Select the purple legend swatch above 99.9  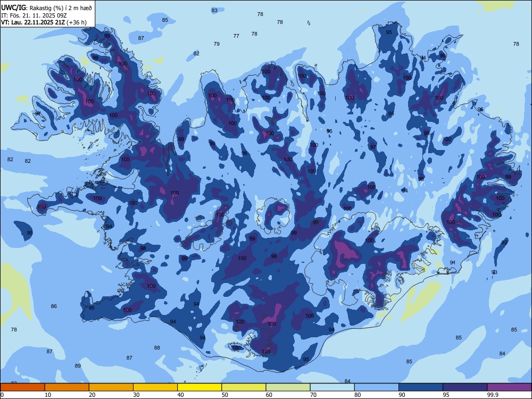coord(509,387)
